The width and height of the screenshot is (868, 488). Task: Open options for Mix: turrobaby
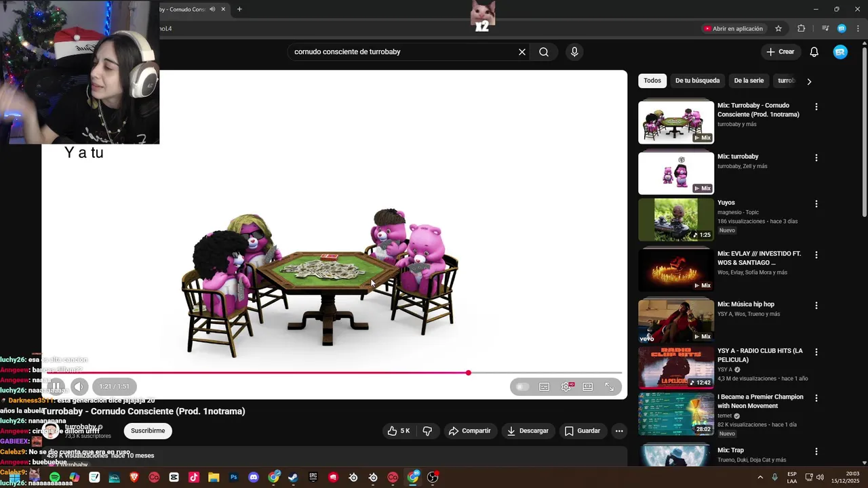coord(816,158)
